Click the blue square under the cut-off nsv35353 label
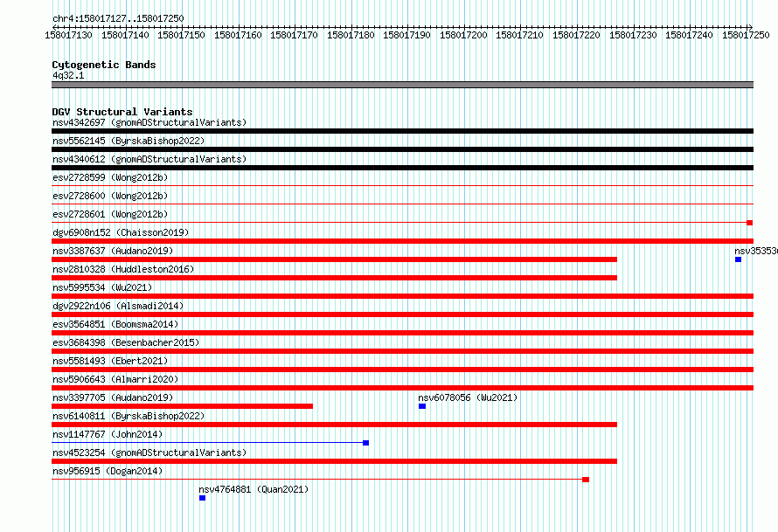Screen dimensions: 778x532 739,259
